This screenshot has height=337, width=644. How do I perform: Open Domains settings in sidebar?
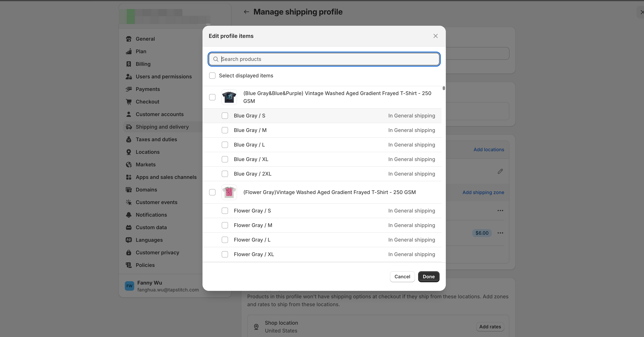(x=146, y=190)
